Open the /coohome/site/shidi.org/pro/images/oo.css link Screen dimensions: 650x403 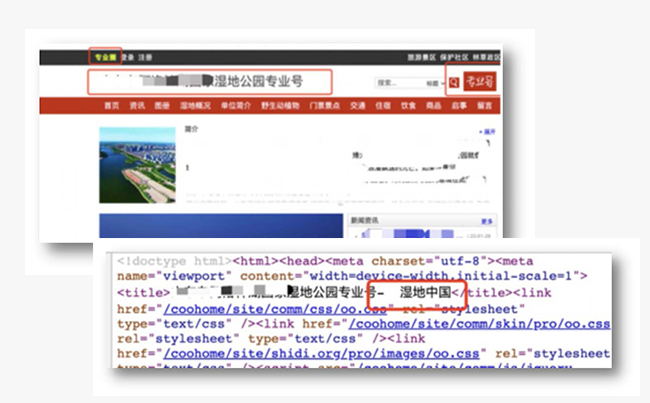(x=321, y=354)
